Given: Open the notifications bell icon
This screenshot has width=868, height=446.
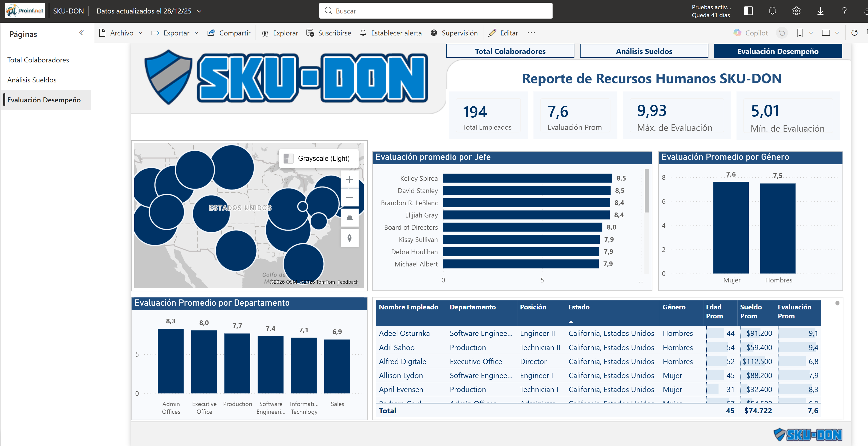Looking at the screenshot, I should pos(772,10).
